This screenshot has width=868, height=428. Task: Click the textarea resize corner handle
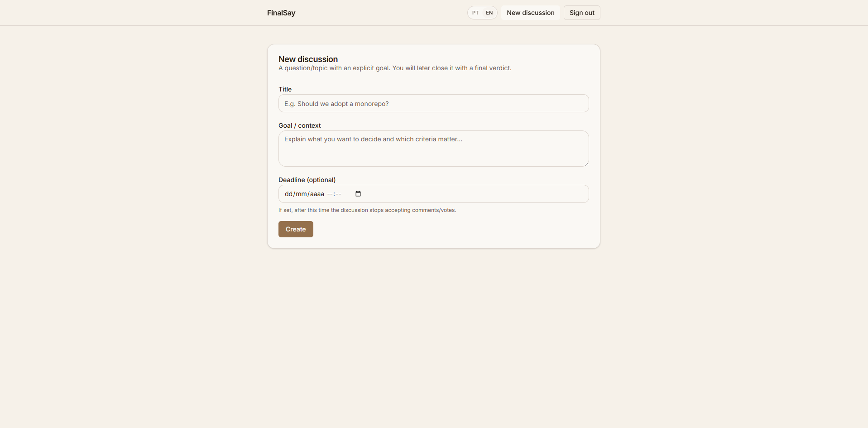coord(587,164)
